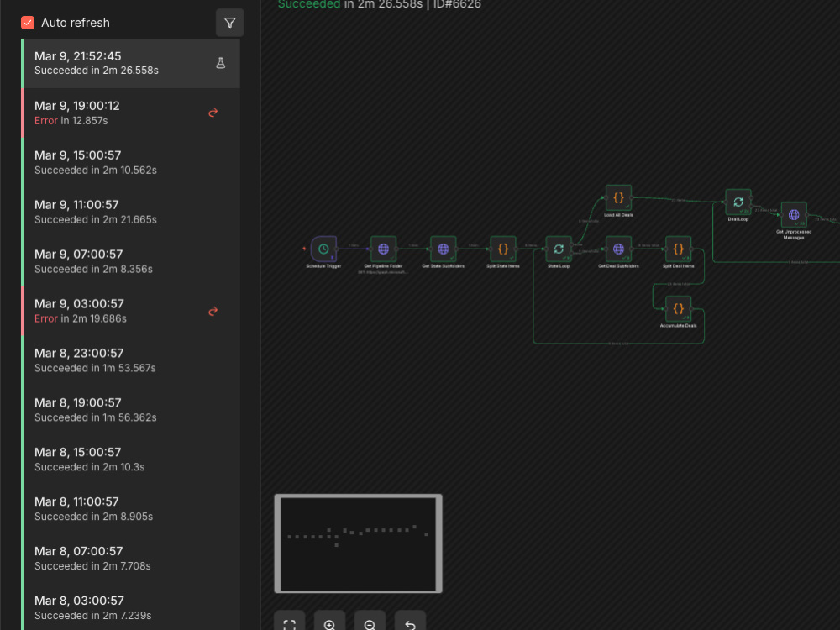This screenshot has width=840, height=630.
Task: Open the executions filter
Action: (x=230, y=23)
